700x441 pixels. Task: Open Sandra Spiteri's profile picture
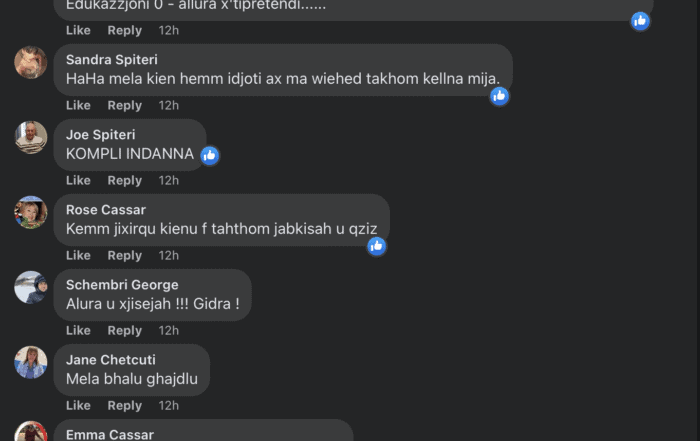(x=31, y=62)
